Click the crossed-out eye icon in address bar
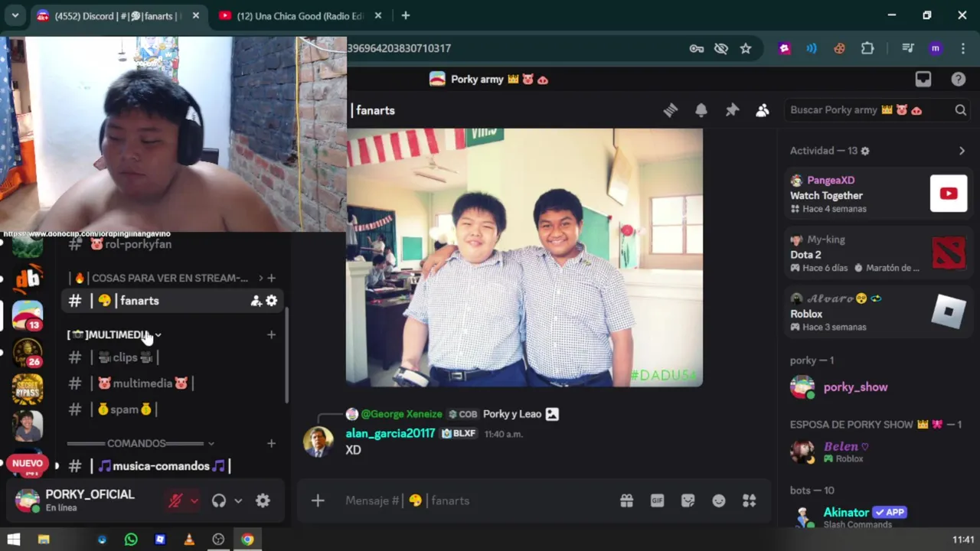The height and width of the screenshot is (551, 980). (720, 48)
